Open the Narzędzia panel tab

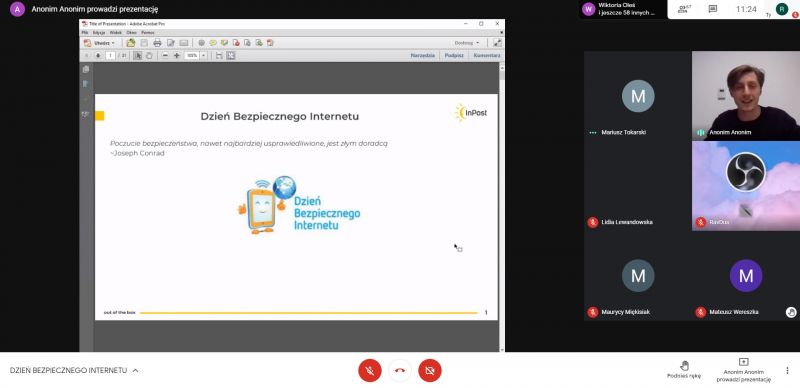pos(422,55)
